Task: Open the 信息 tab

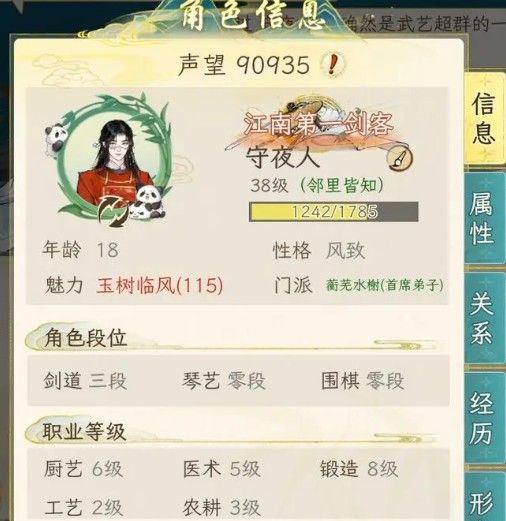Action: click(x=484, y=118)
